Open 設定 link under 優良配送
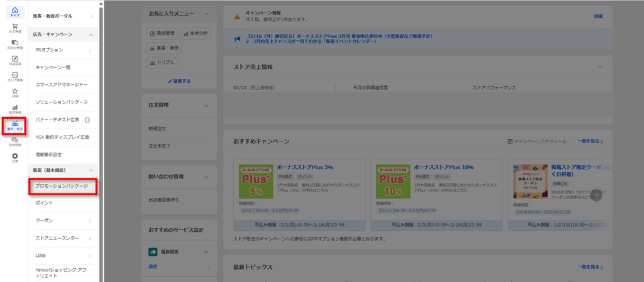 pyautogui.click(x=153, y=267)
